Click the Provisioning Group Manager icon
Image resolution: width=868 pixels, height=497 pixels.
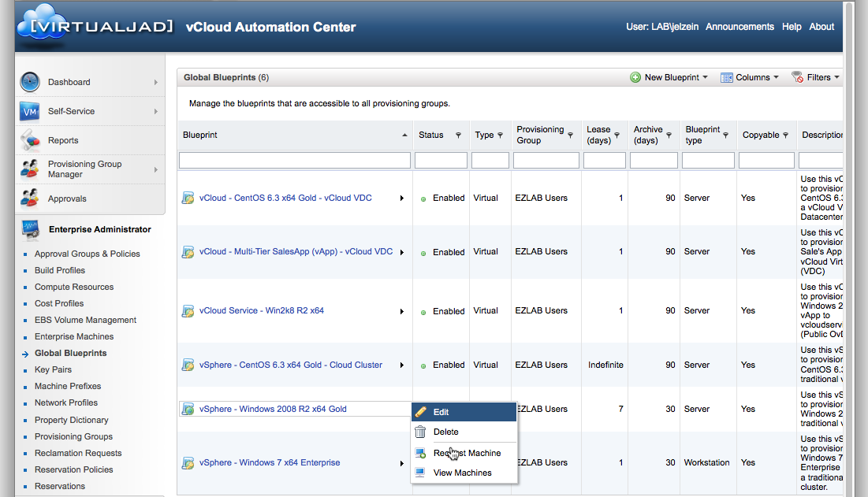coord(30,169)
